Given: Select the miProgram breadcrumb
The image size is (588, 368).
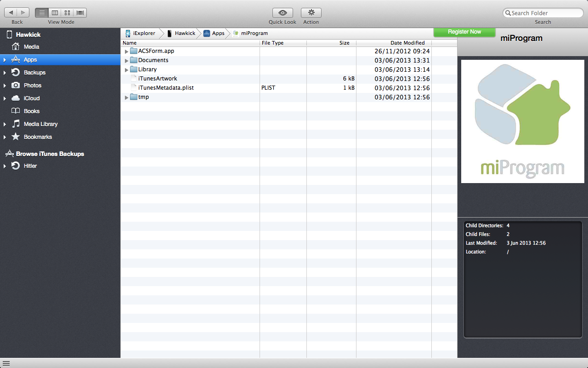Looking at the screenshot, I should click(x=250, y=33).
